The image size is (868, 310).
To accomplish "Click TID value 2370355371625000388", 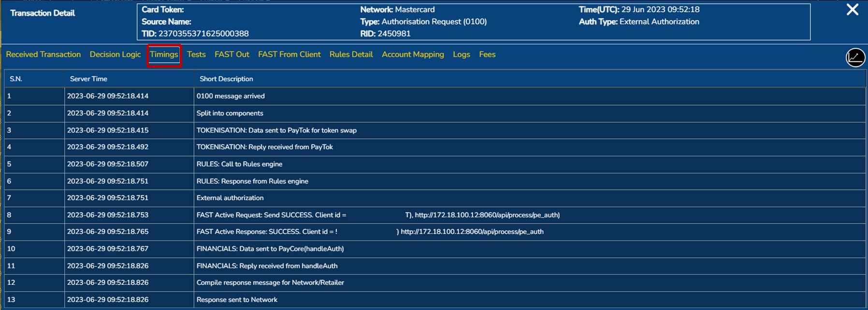I will [x=203, y=34].
